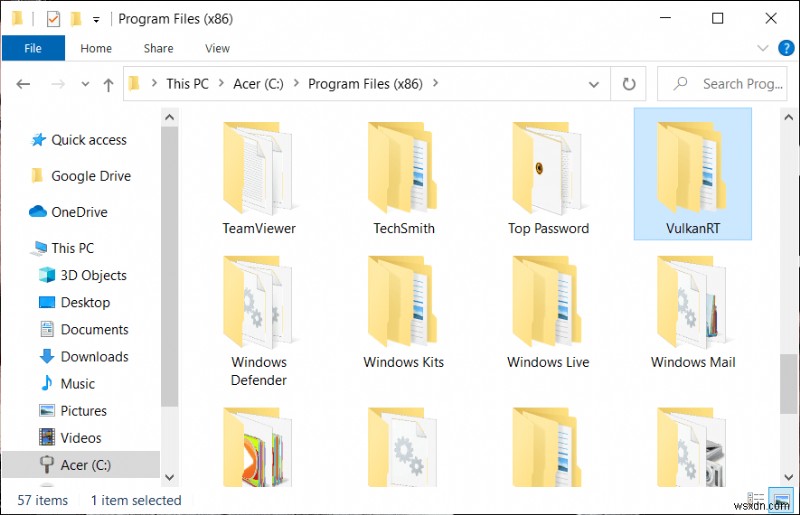Open the TechSmith folder
800x515 pixels.
pos(403,178)
